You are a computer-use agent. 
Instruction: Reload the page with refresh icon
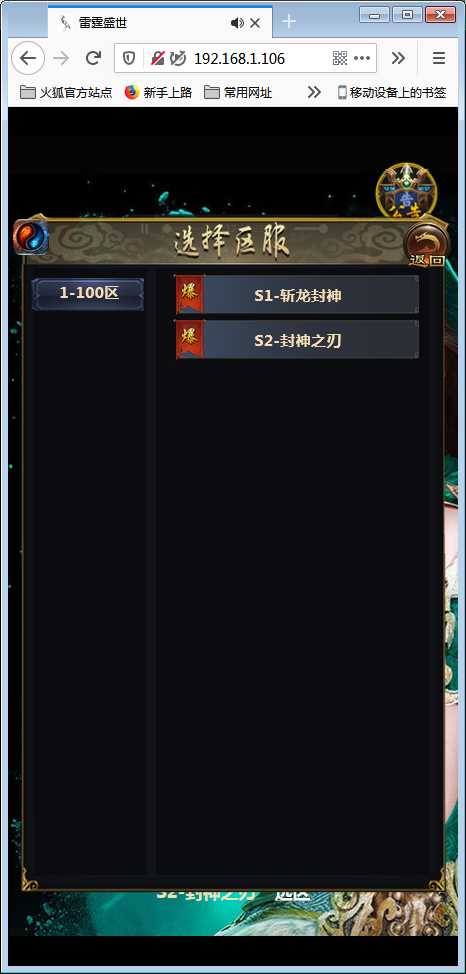(x=93, y=58)
